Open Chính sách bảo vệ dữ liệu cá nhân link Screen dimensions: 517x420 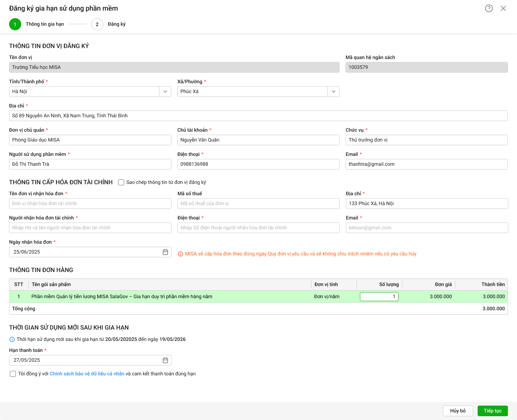coord(87,374)
